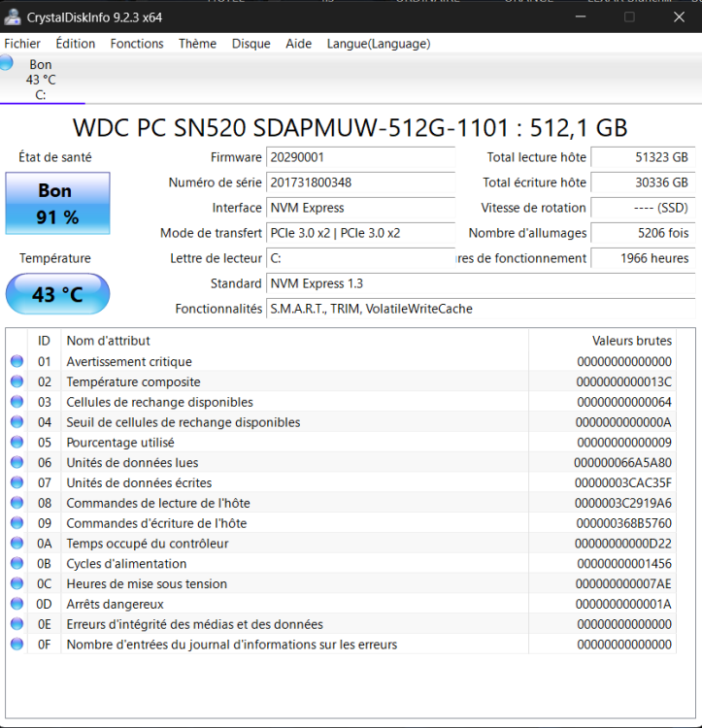This screenshot has width=702, height=728.
Task: Click the Total écriture hôte value 30336 GB
Action: point(643,182)
